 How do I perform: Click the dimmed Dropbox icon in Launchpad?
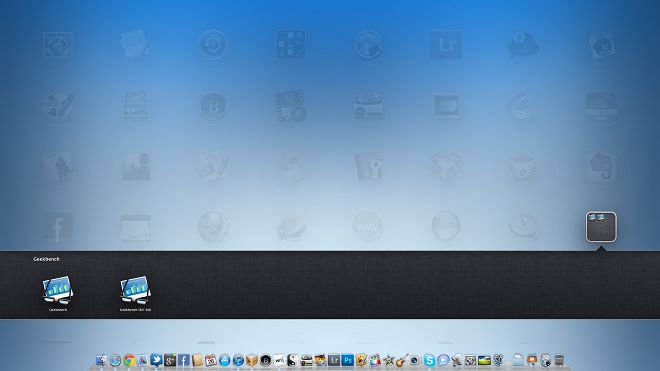pyautogui.click(x=446, y=167)
